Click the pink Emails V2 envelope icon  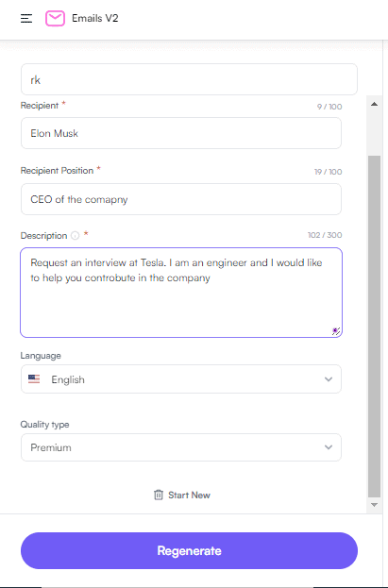[x=55, y=18]
